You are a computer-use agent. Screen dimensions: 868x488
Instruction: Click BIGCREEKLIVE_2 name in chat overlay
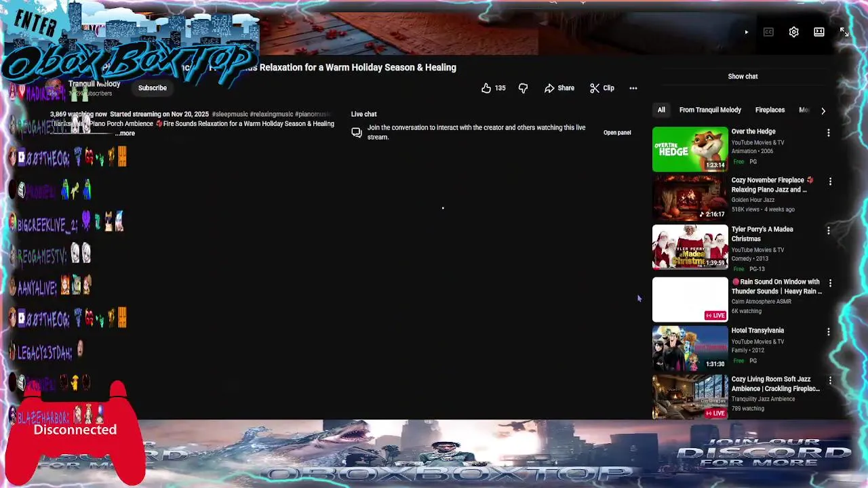(47, 225)
